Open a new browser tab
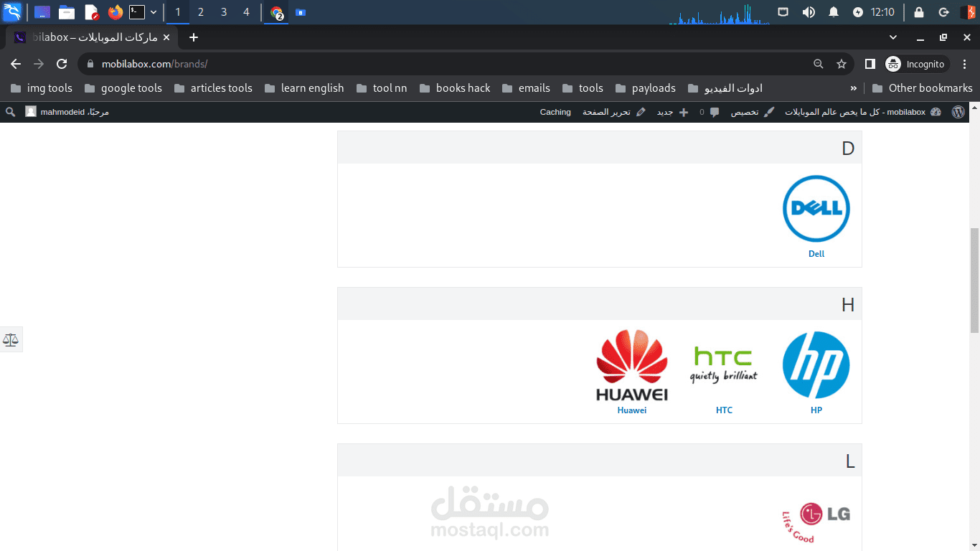 [x=194, y=37]
